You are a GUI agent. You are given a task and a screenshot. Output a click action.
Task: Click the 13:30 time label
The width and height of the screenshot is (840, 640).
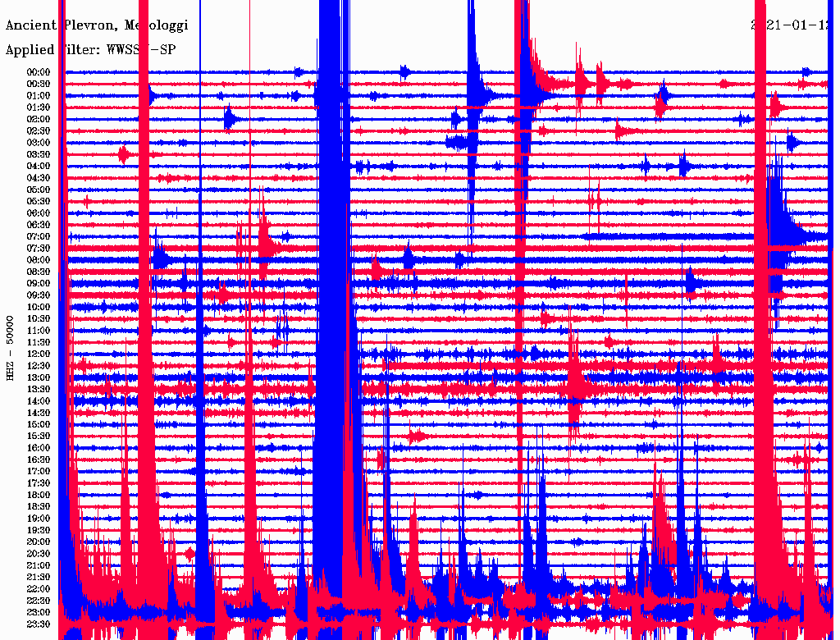pyautogui.click(x=39, y=389)
